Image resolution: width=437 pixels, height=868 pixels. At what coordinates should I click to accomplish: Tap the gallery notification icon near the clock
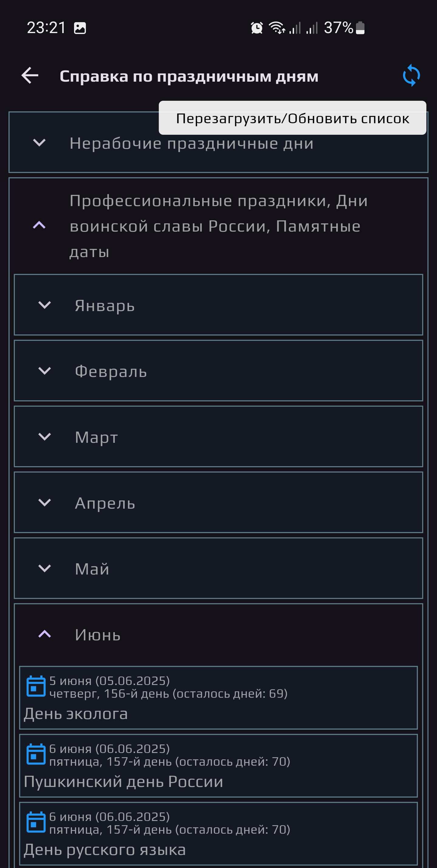(80, 28)
